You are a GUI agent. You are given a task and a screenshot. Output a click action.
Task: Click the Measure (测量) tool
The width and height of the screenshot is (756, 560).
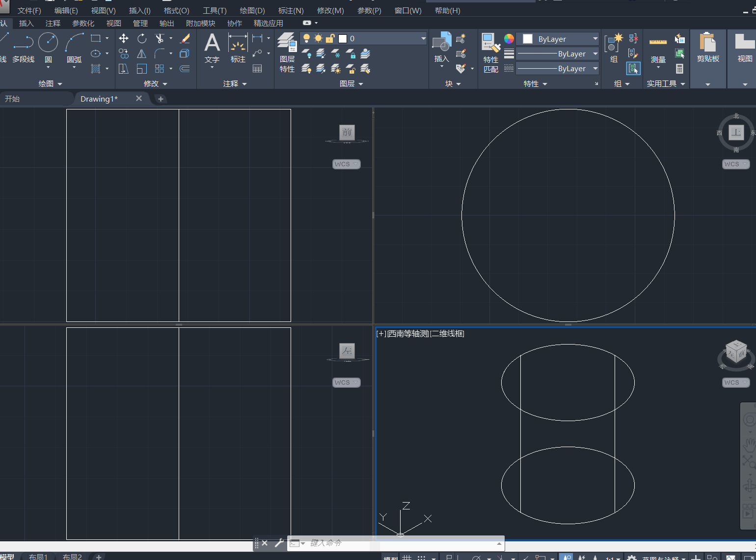[658, 49]
